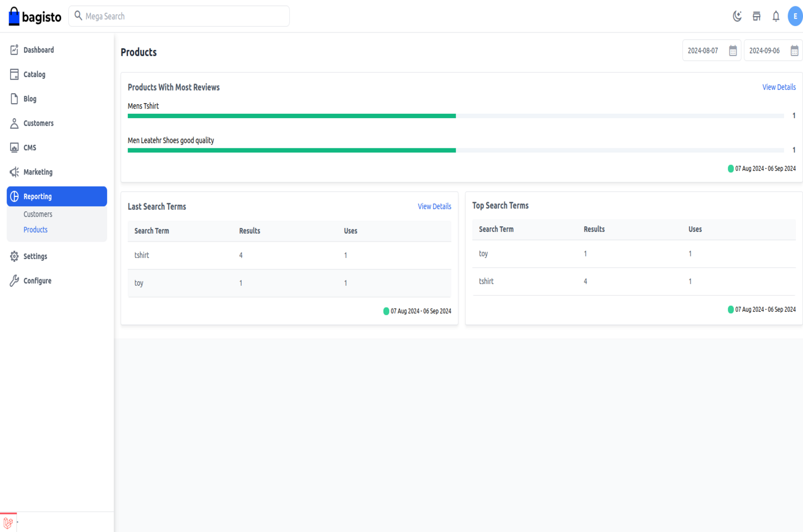Click the Marketing megaphone icon

click(x=14, y=172)
